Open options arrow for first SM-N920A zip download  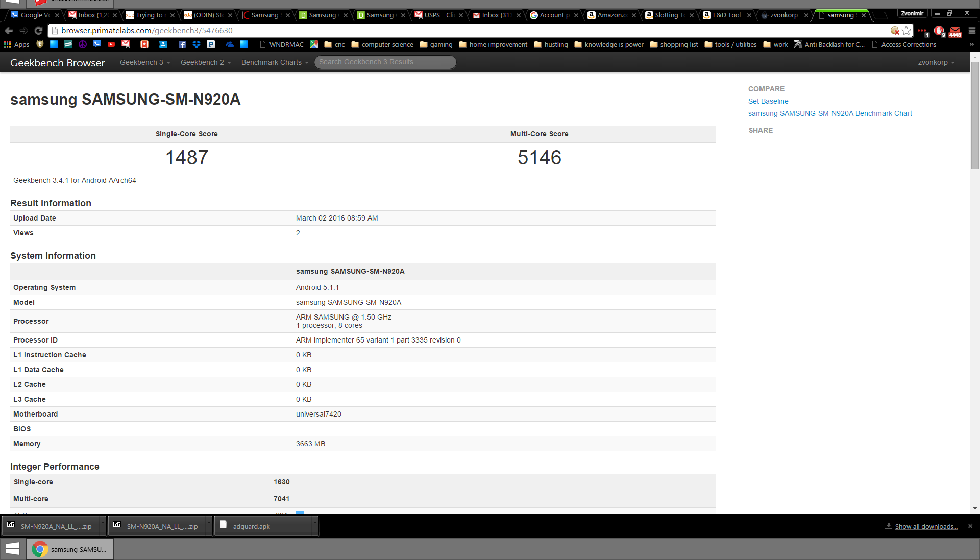tap(103, 526)
